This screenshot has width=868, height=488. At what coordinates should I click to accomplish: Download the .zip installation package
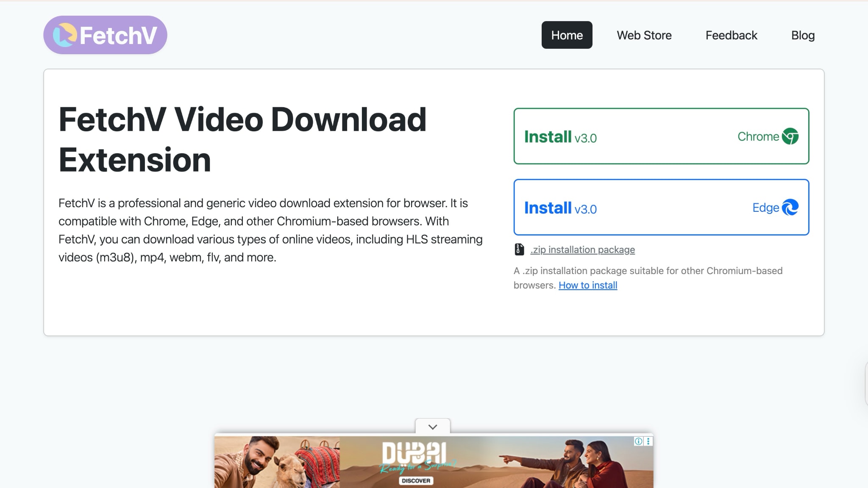(582, 250)
